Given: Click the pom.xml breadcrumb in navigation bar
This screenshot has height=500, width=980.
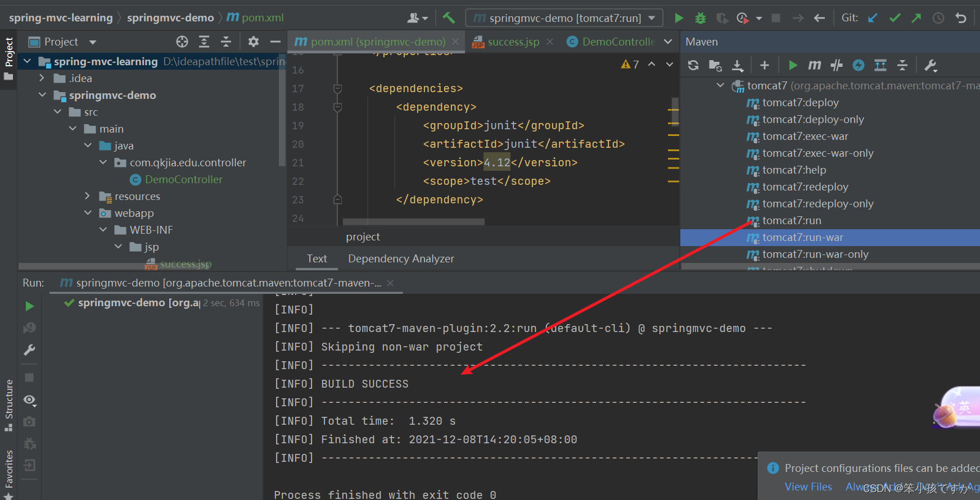Looking at the screenshot, I should pos(256,17).
